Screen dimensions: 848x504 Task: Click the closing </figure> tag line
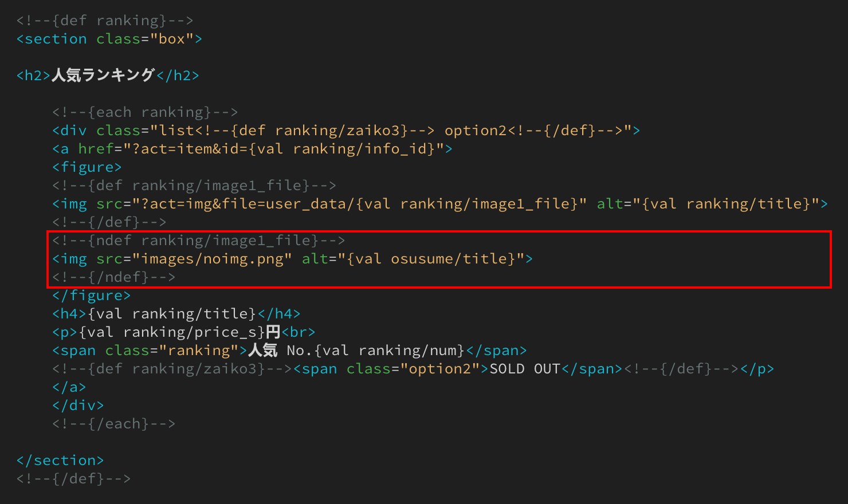click(x=91, y=296)
